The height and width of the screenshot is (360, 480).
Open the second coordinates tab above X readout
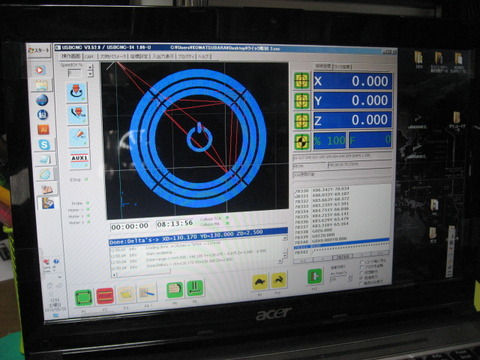tap(342, 67)
